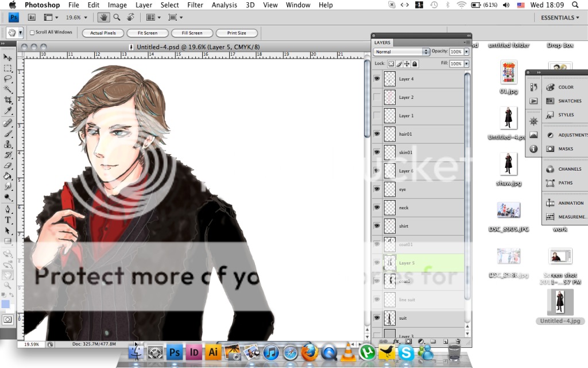Select the Pen tool
The image size is (588, 368).
click(7, 209)
